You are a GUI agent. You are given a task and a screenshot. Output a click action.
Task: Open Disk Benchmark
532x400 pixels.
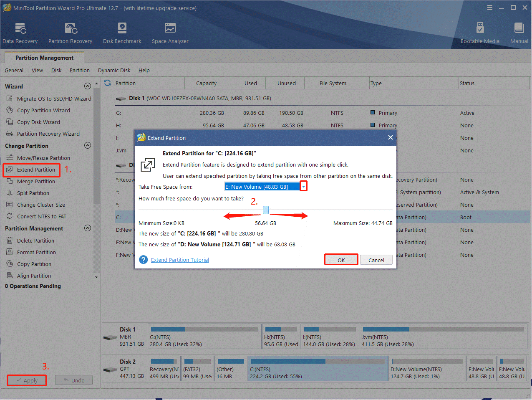(122, 33)
